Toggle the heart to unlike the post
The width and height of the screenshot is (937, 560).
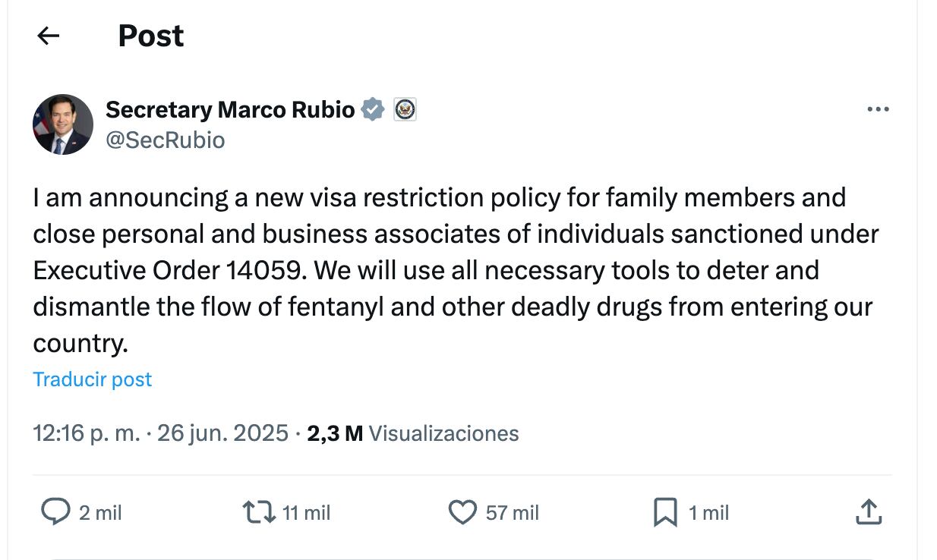coord(464,513)
